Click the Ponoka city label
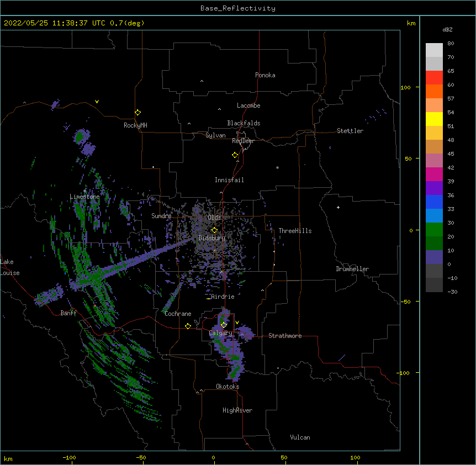The image size is (476, 465). (265, 75)
